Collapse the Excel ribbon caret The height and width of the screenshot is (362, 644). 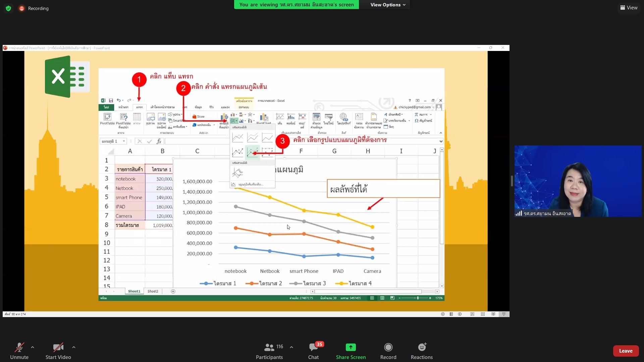click(441, 133)
